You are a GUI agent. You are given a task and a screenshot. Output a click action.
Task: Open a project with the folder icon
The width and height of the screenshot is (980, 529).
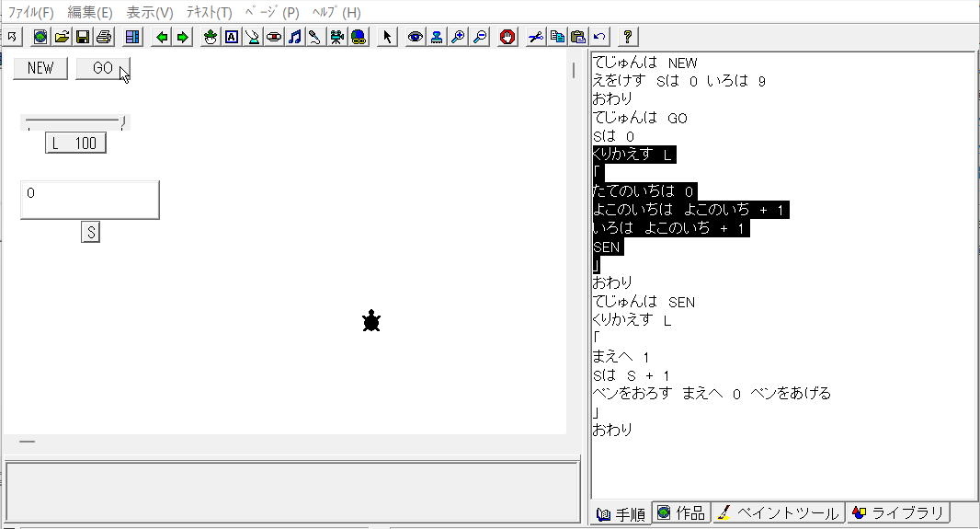(x=62, y=37)
